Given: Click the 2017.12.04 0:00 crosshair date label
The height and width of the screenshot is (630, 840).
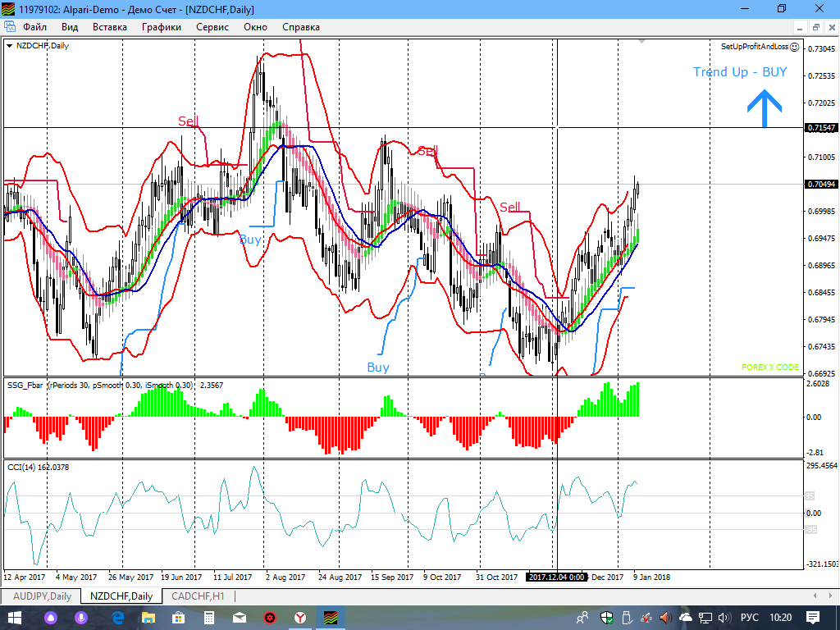Looking at the screenshot, I should pyautogui.click(x=556, y=577).
